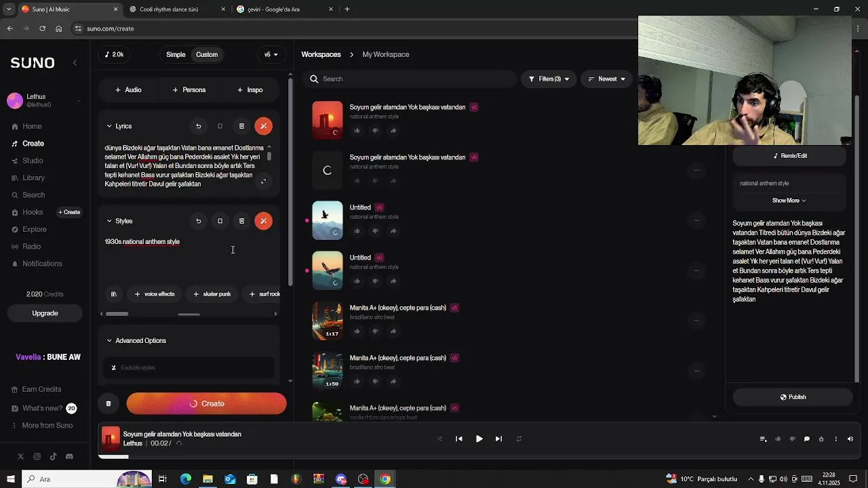
Task: Add Inspo to the song
Action: 250,90
